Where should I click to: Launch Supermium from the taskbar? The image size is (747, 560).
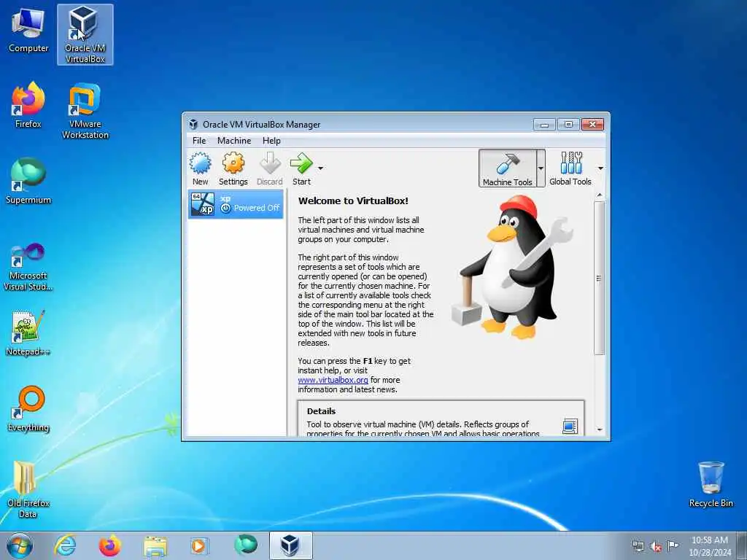tap(245, 545)
